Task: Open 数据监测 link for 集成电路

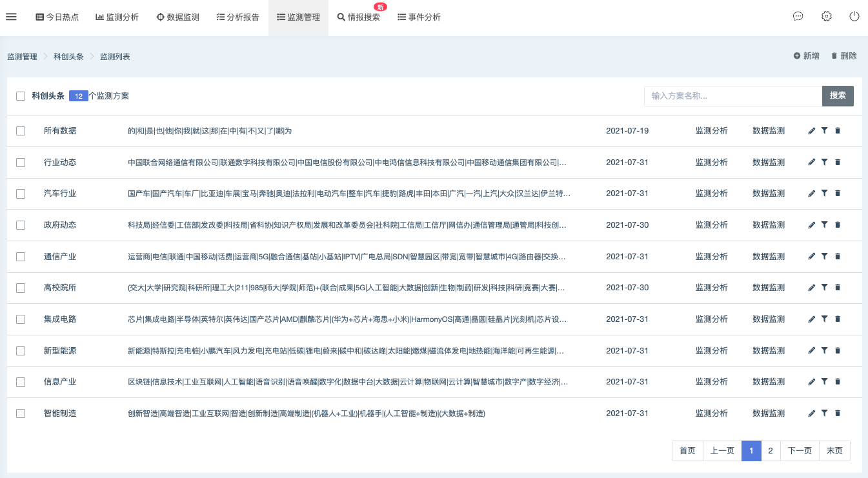Action: coord(768,319)
